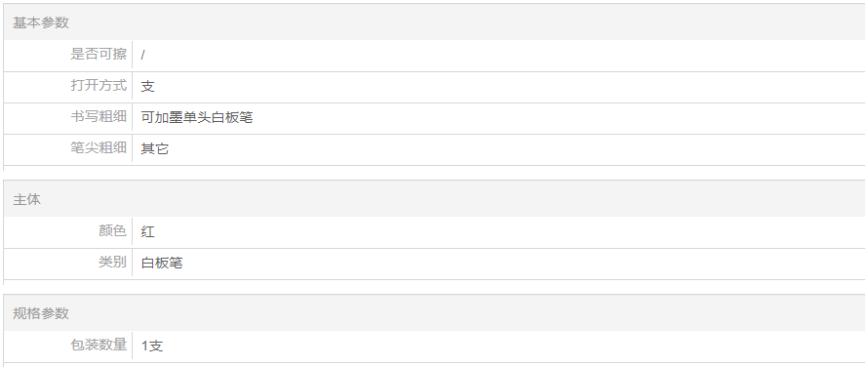Screen dimensions: 868x367
Task: Click the 基本参数 section header
Action: pos(41,22)
